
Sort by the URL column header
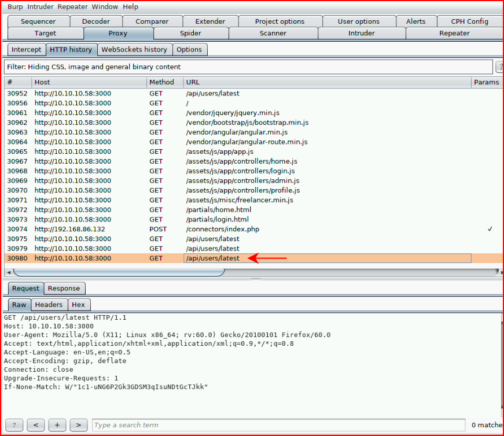coord(327,82)
